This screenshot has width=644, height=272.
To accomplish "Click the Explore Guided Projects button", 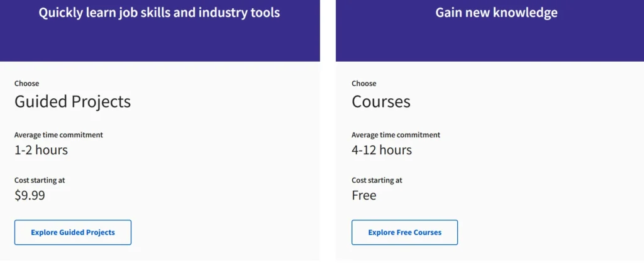I will point(73,232).
